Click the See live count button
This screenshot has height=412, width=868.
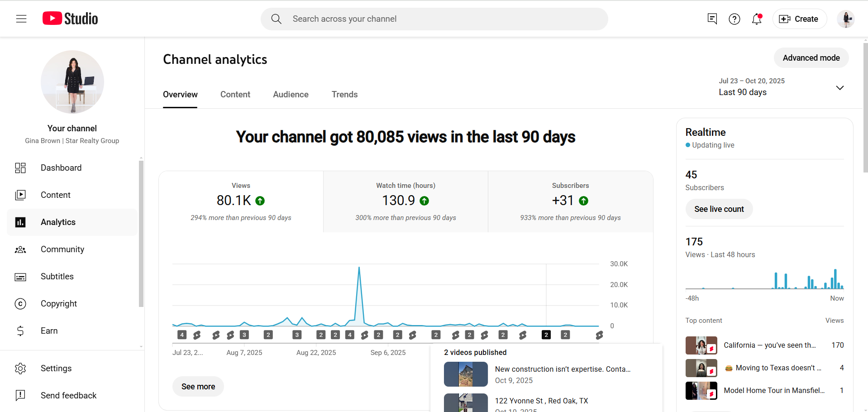coord(719,209)
